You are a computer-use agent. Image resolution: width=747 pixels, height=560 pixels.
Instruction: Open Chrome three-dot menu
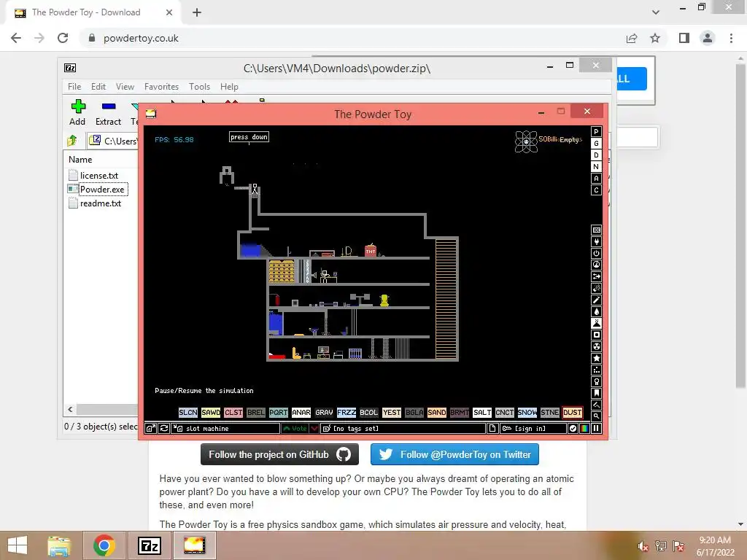coord(731,38)
